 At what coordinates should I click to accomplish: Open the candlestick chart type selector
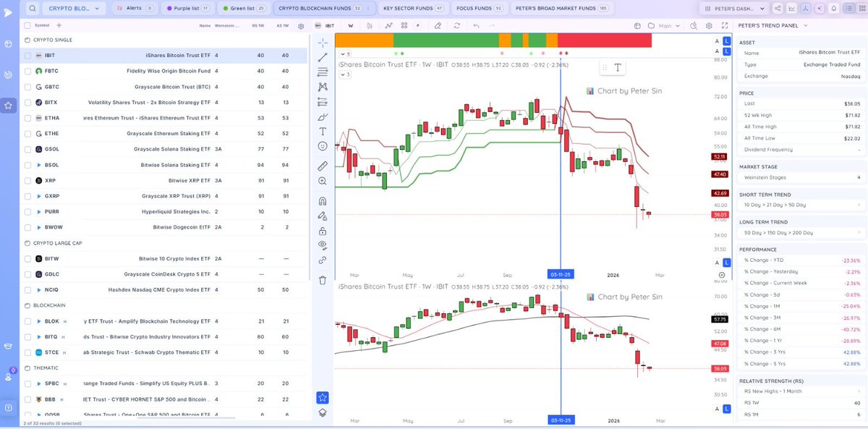tap(371, 25)
